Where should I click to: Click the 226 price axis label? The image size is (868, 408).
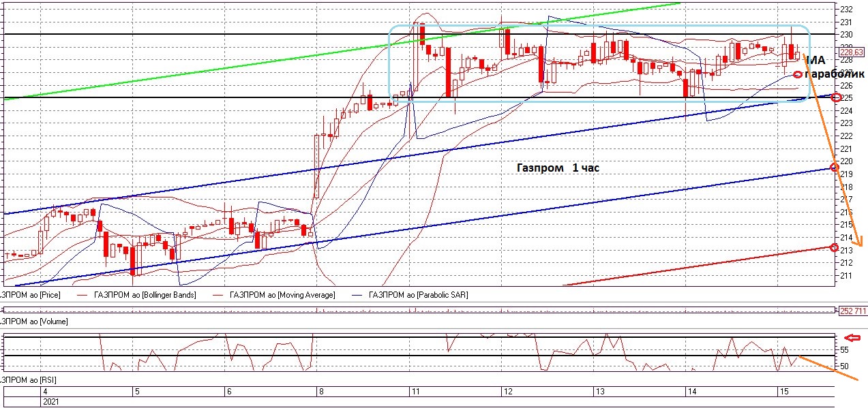pos(846,85)
